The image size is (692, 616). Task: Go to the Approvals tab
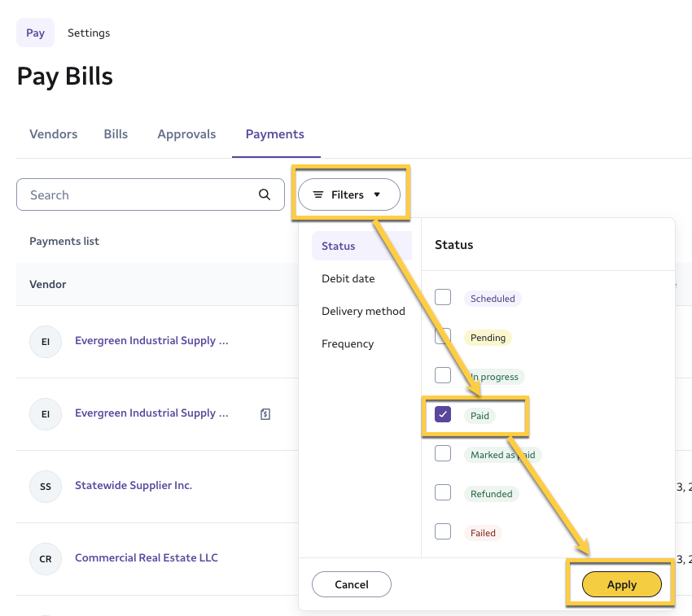pyautogui.click(x=186, y=134)
